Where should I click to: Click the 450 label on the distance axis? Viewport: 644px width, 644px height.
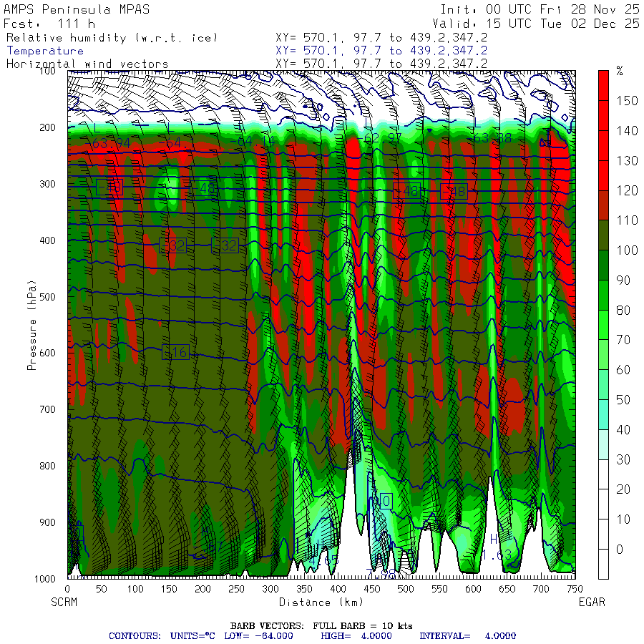coord(372,589)
